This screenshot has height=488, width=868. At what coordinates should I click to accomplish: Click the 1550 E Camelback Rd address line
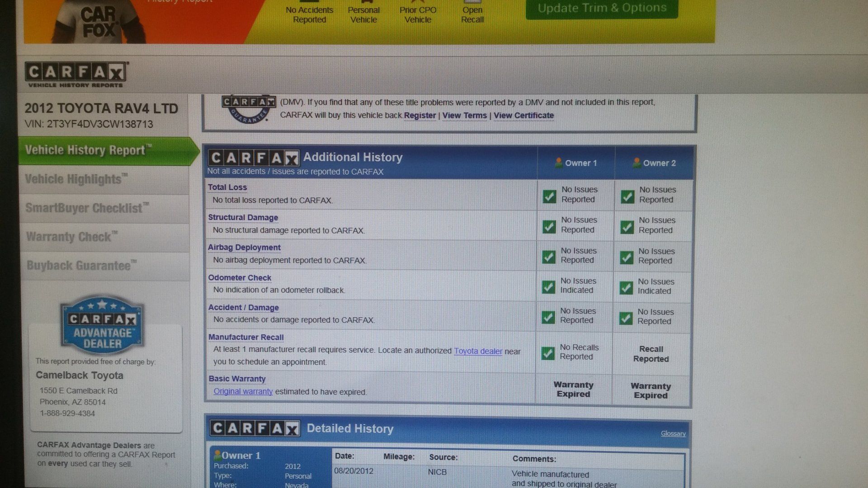78,391
